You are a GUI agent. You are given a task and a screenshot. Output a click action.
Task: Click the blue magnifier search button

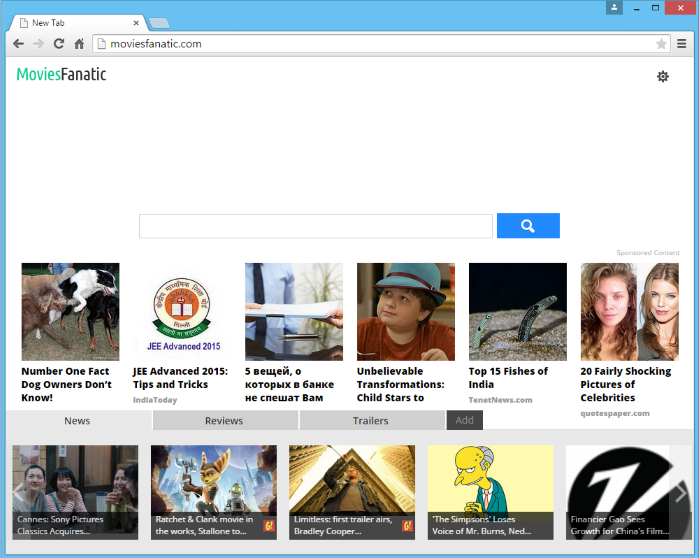[x=528, y=226]
